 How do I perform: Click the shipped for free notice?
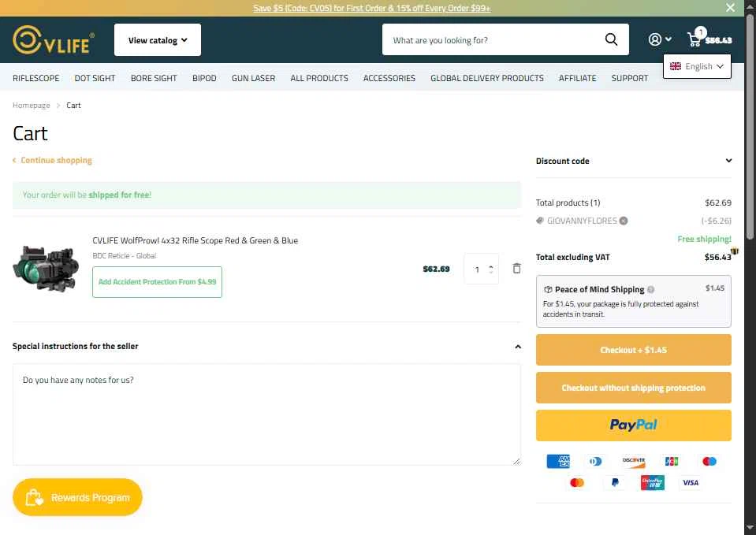266,195
